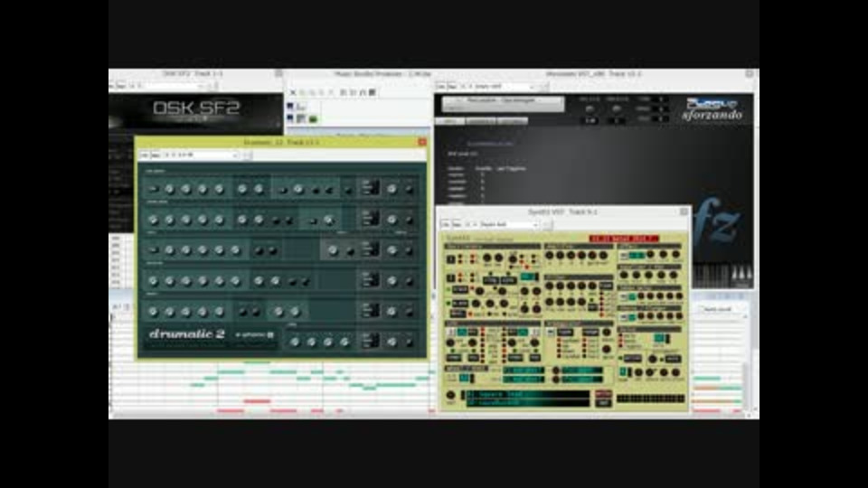868x488 pixels.
Task: Open Bank menu in Synth1 window toolbar
Action: tap(456, 225)
